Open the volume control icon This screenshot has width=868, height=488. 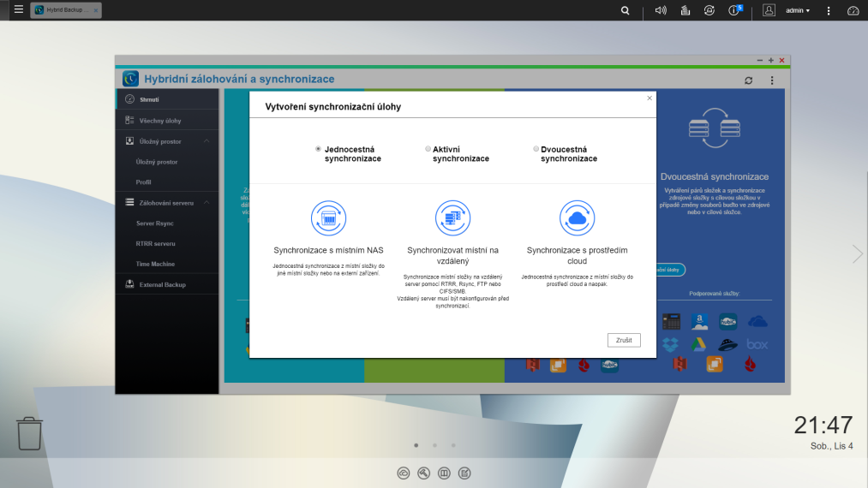[661, 10]
